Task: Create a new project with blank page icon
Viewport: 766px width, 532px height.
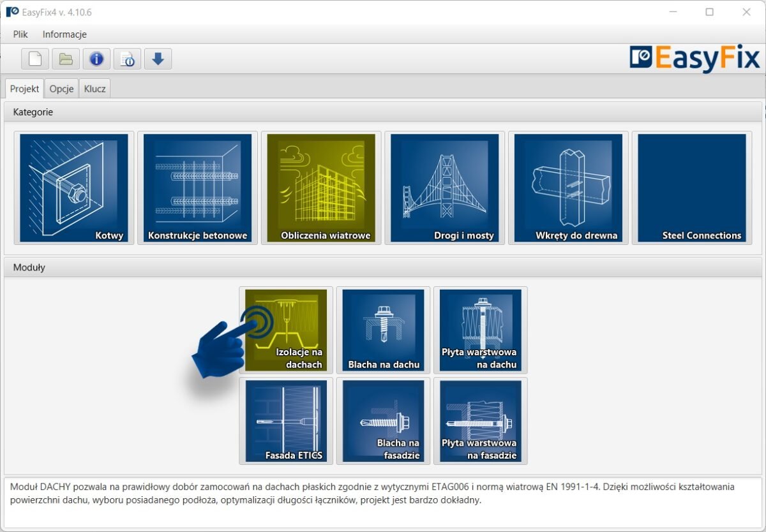Action: click(35, 59)
